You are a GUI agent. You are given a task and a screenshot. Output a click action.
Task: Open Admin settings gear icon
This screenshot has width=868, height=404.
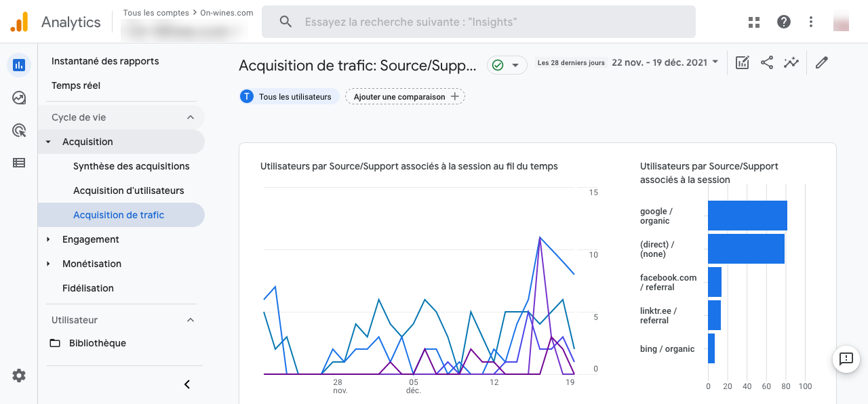[x=19, y=376]
